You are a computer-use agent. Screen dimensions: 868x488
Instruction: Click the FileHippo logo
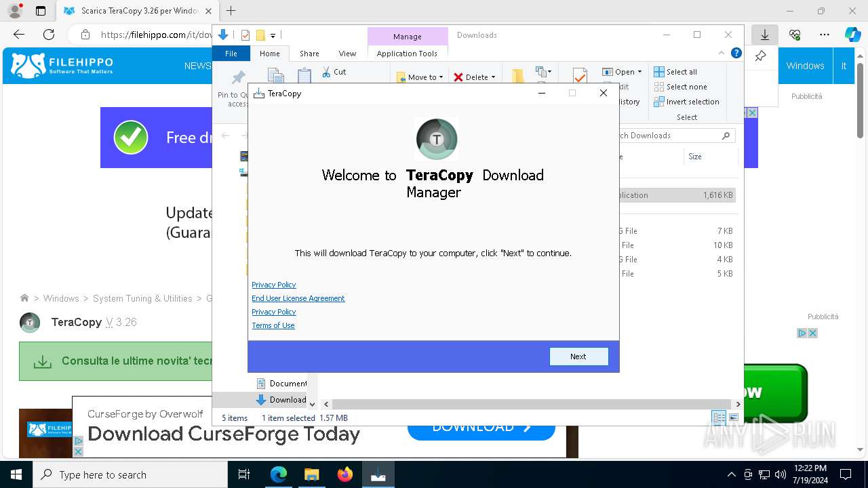coord(62,66)
